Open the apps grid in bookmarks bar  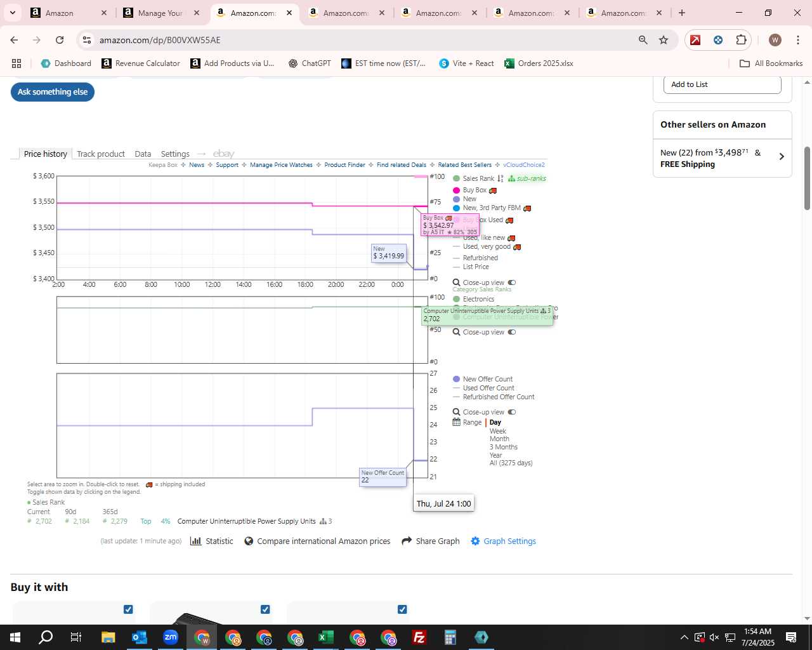click(x=16, y=63)
